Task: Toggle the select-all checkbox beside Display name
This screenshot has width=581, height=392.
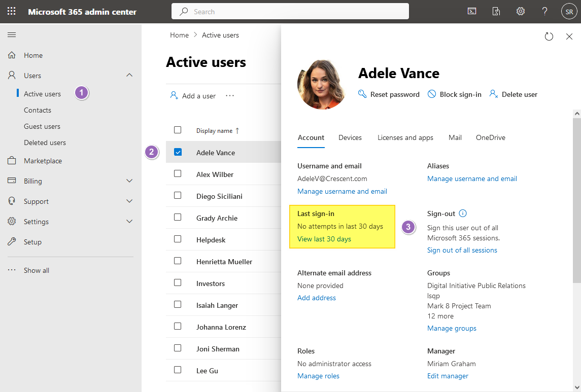Action: 178,130
